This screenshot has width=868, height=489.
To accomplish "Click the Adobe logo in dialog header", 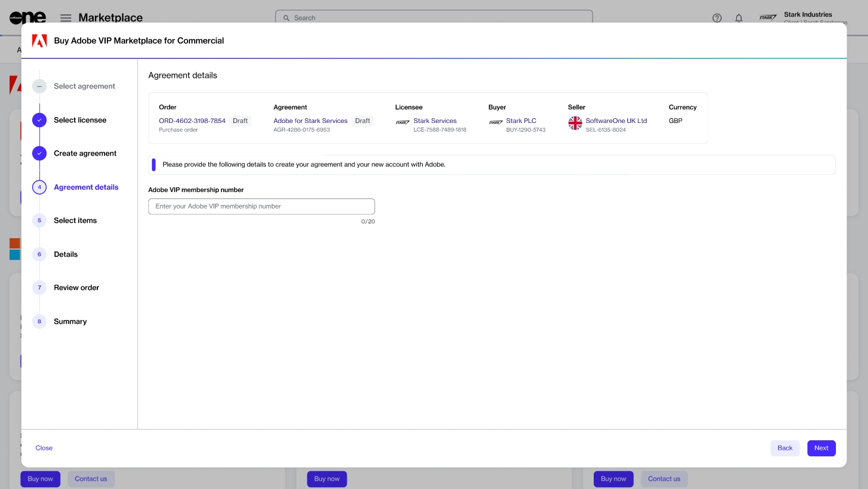I will pos(39,40).
